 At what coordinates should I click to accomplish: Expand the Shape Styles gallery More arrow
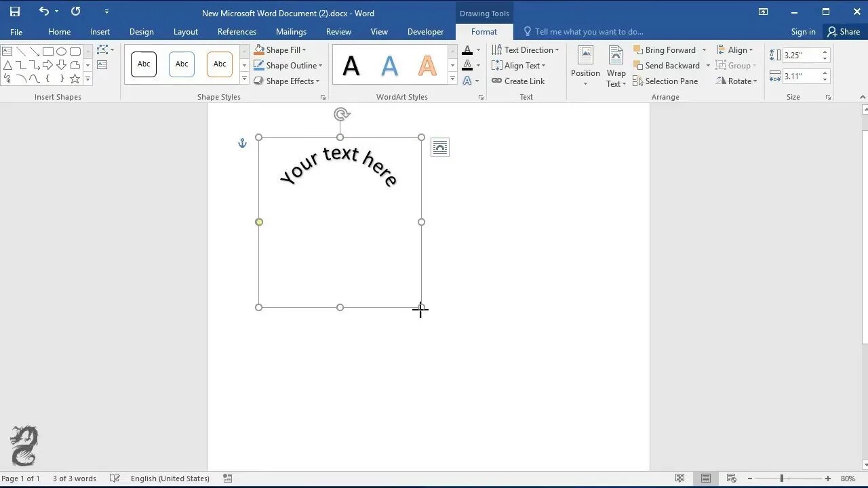(244, 79)
